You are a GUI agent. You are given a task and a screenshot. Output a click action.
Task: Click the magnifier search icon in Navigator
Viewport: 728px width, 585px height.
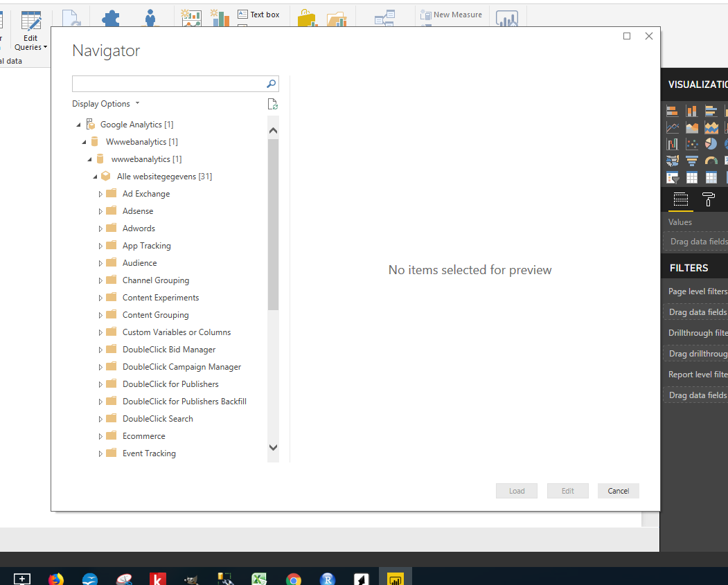[x=272, y=84]
